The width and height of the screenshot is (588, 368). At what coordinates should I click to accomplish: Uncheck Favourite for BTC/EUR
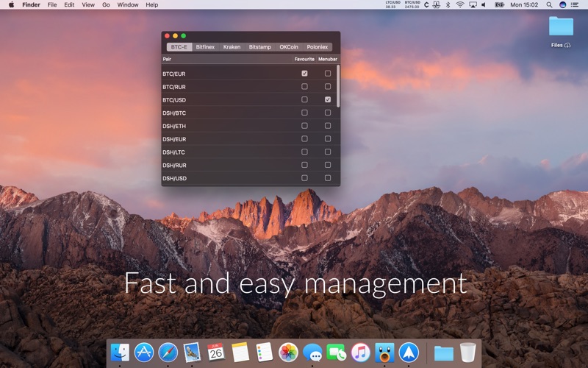click(x=304, y=74)
